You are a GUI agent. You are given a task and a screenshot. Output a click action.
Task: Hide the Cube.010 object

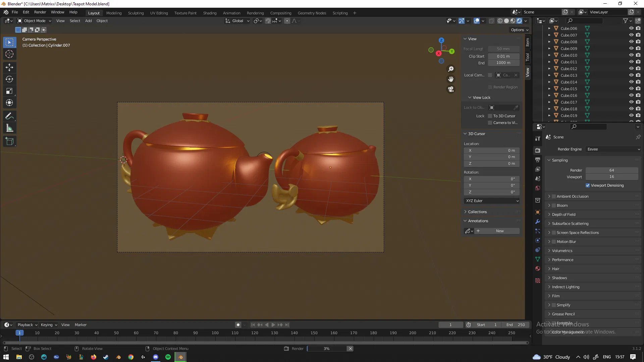pyautogui.click(x=631, y=55)
